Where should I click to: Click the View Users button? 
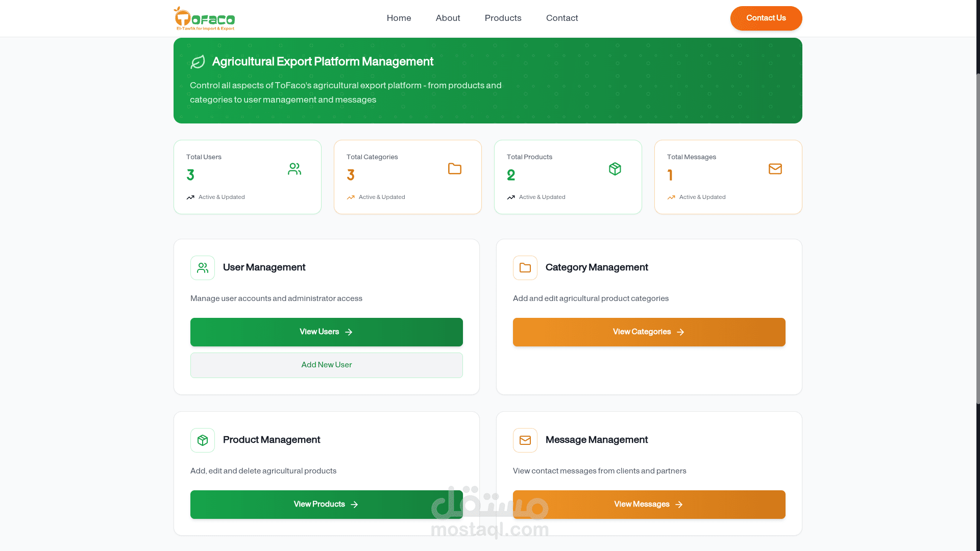pyautogui.click(x=326, y=332)
